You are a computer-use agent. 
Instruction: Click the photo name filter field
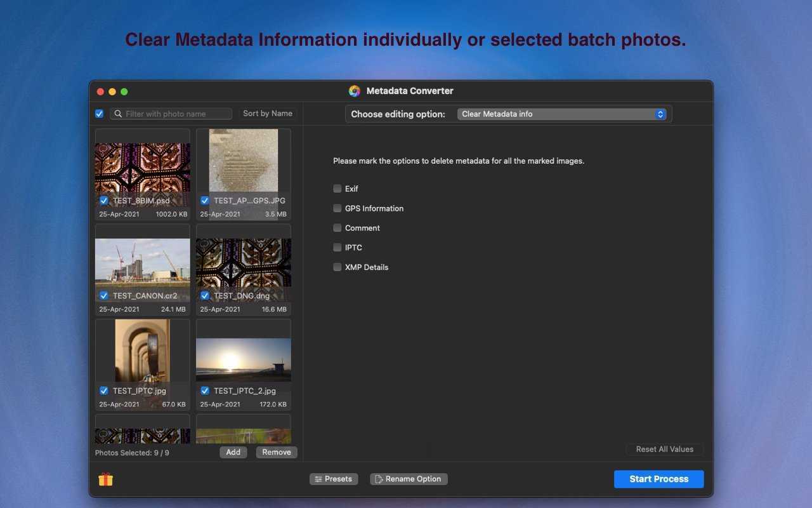pyautogui.click(x=174, y=114)
